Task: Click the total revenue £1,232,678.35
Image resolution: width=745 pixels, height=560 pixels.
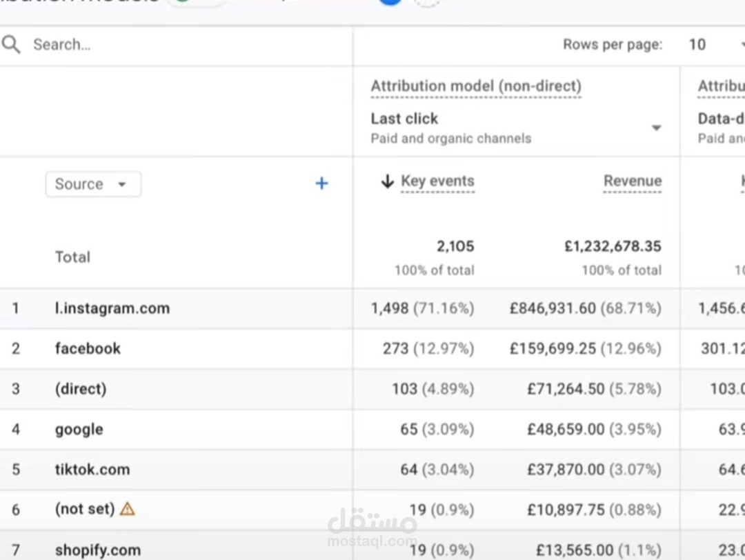Action: pyautogui.click(x=613, y=246)
